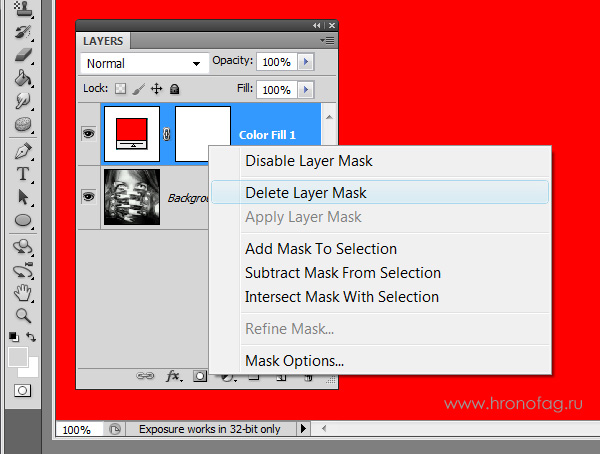Select the Zoom magnifier tool
The image size is (600, 454).
click(23, 316)
